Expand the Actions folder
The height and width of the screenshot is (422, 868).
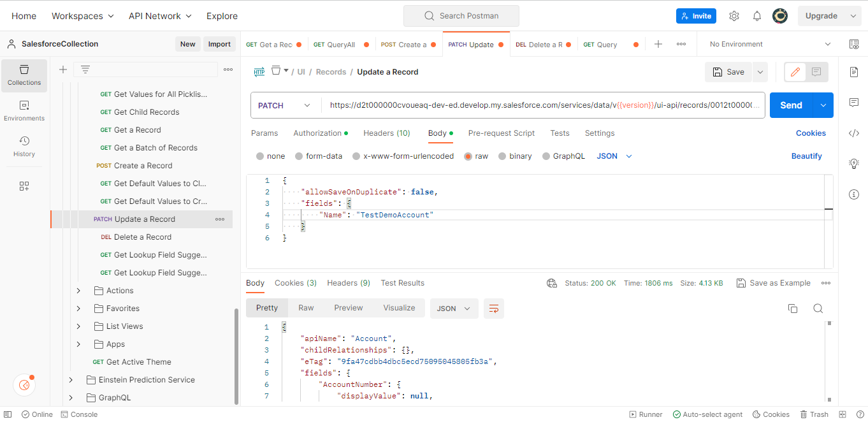coord(78,291)
